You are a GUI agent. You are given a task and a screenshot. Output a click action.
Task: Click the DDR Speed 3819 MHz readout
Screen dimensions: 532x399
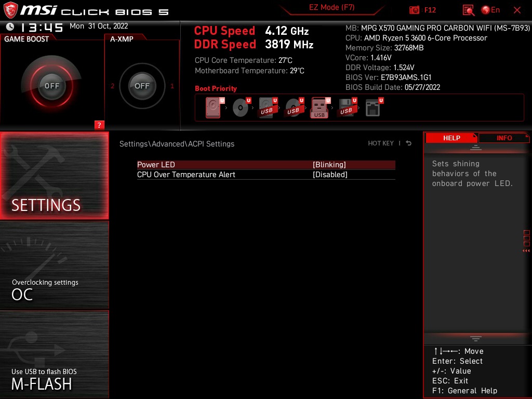point(254,45)
